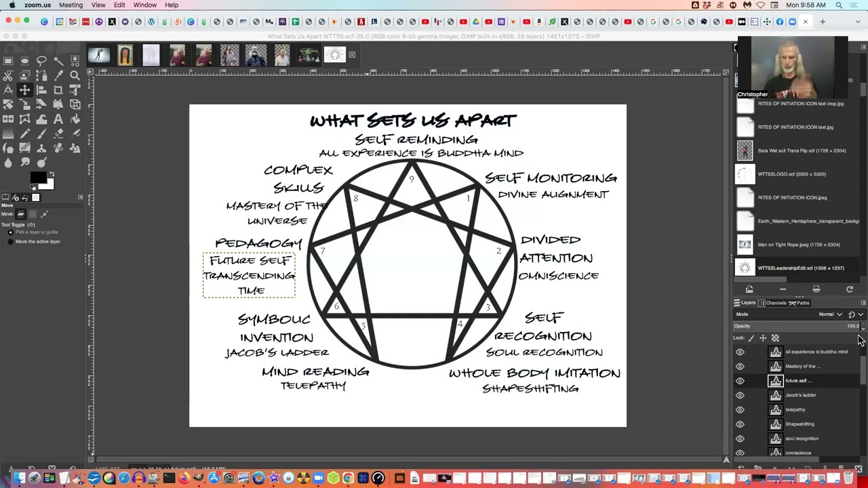The height and width of the screenshot is (488, 868).
Task: Select the Paintbrush tool
Action: click(x=41, y=134)
